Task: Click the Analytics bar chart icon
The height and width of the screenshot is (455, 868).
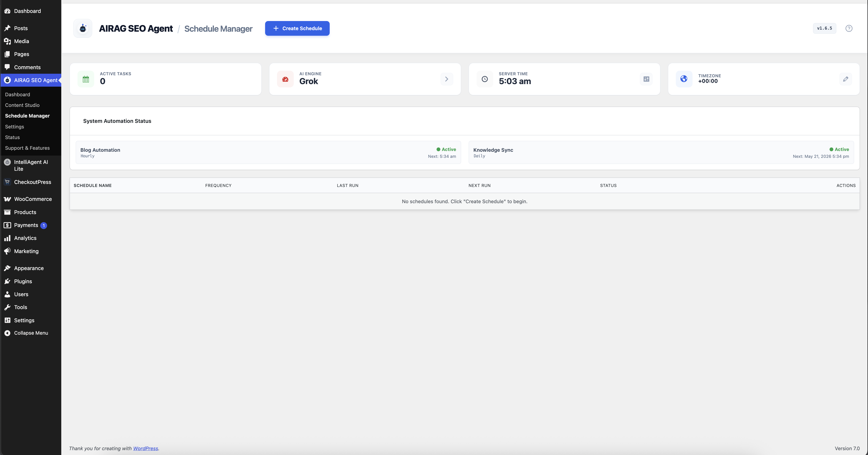Action: tap(7, 238)
